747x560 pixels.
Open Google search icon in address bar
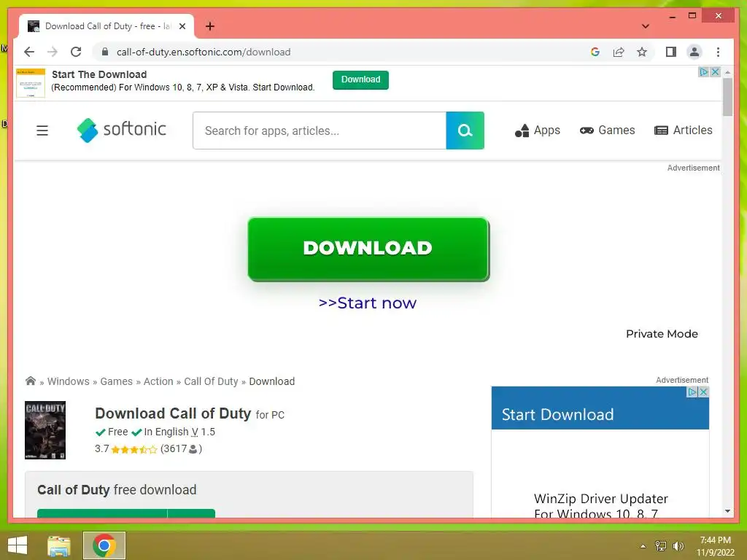tap(595, 52)
